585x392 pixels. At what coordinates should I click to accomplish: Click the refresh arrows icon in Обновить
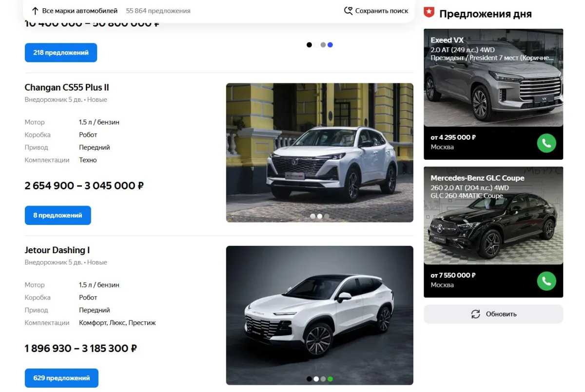click(x=476, y=314)
